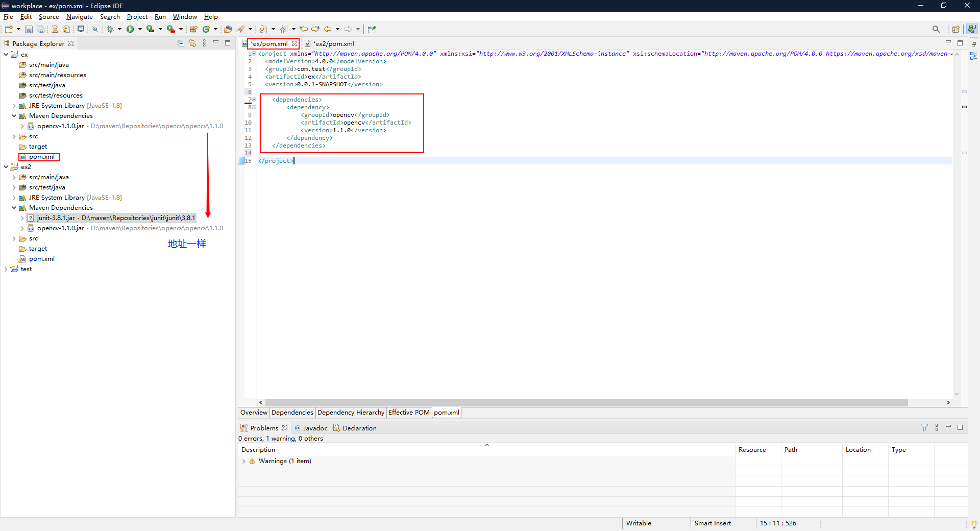Jump to Last Edit Location icon

click(304, 29)
